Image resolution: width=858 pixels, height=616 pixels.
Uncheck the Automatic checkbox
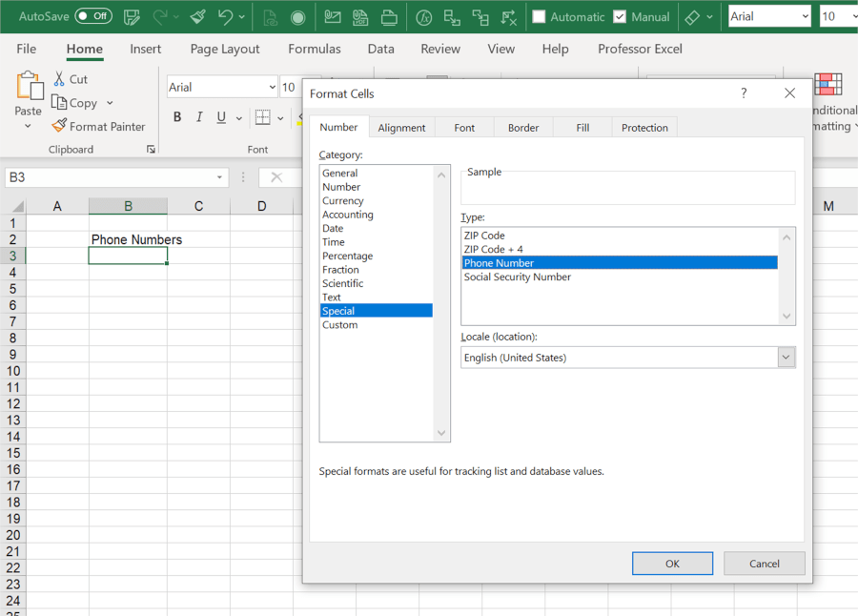pos(540,16)
